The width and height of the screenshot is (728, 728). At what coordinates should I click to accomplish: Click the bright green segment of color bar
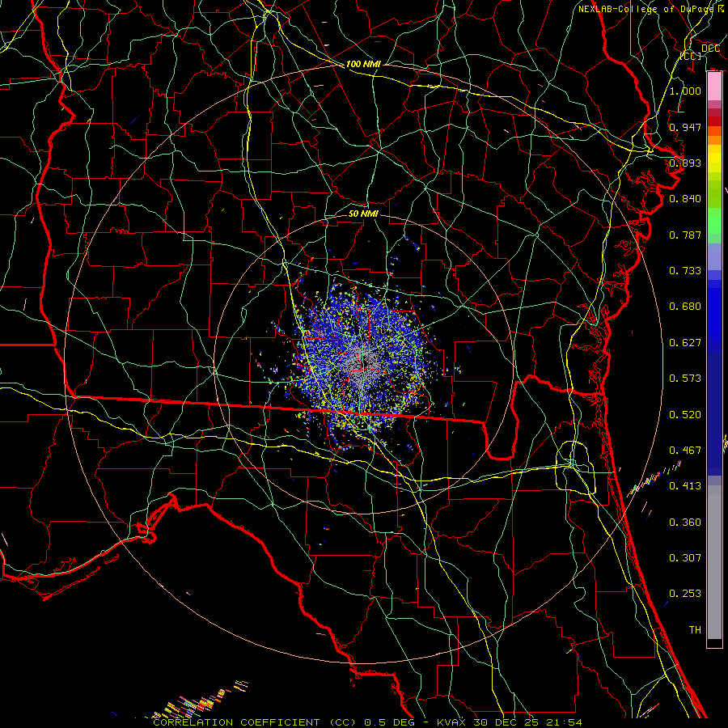point(714,221)
